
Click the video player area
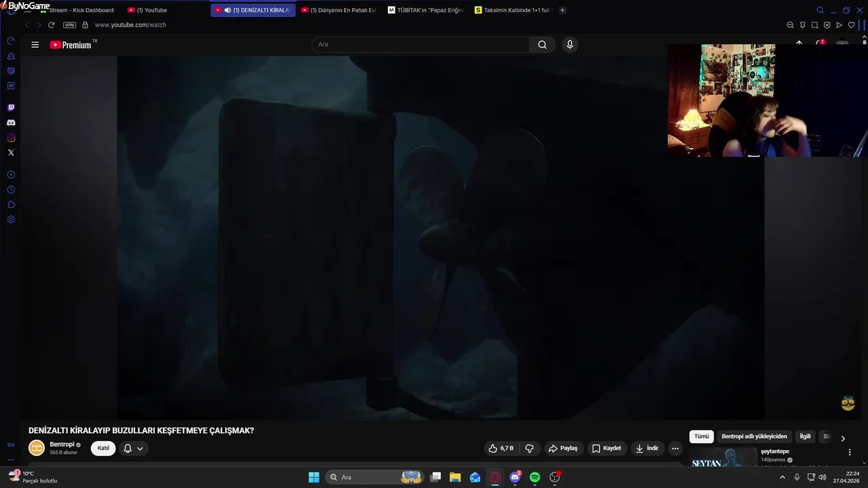[x=441, y=237]
